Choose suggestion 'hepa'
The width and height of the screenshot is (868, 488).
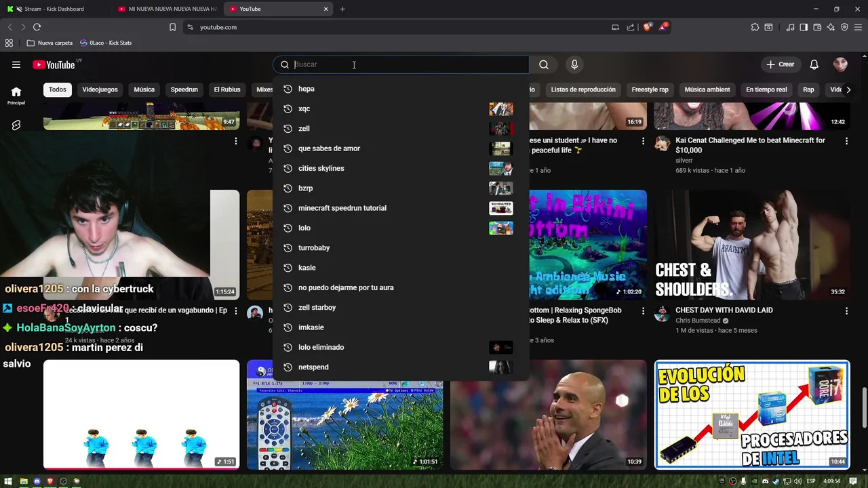click(401, 89)
